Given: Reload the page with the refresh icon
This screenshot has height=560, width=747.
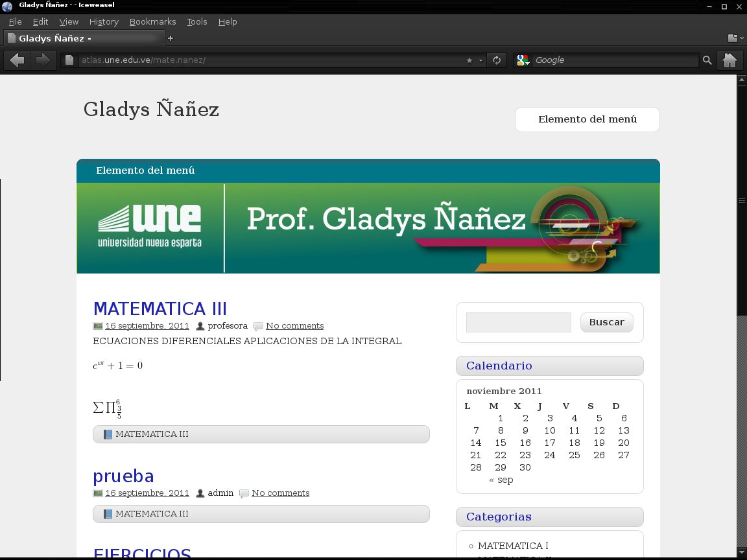Looking at the screenshot, I should 497,60.
